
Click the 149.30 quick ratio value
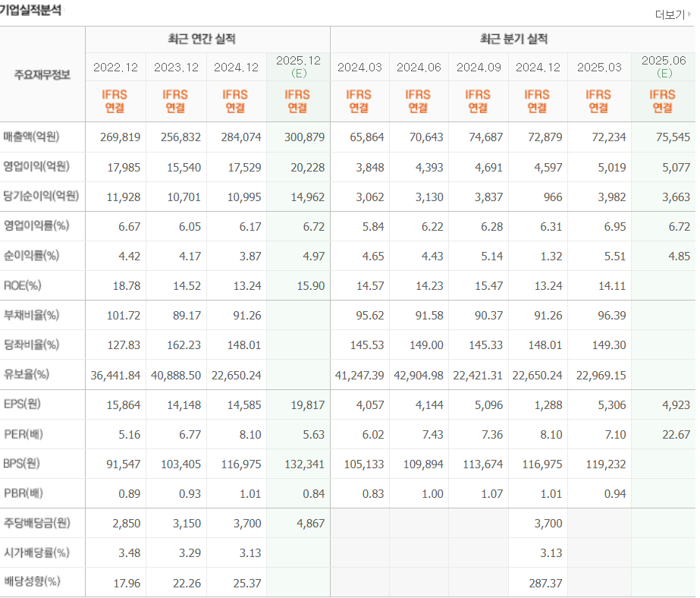pyautogui.click(x=609, y=345)
